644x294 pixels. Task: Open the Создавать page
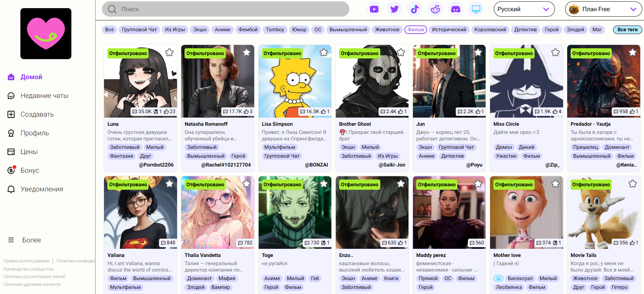37,115
